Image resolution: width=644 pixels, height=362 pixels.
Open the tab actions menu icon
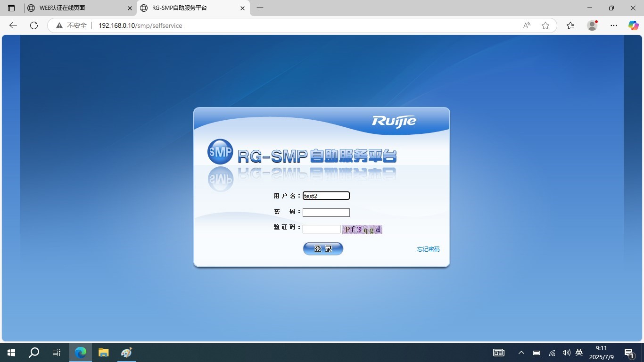[11, 8]
